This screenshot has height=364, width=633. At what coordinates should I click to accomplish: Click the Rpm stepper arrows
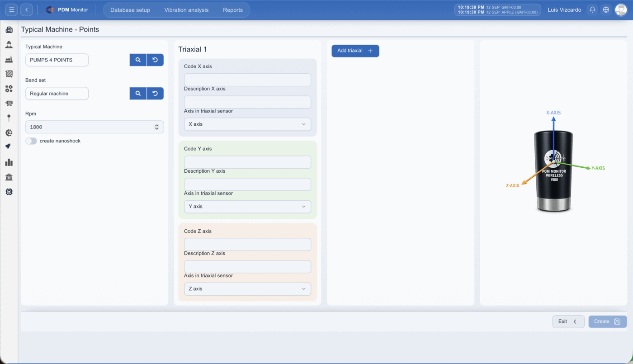click(157, 127)
